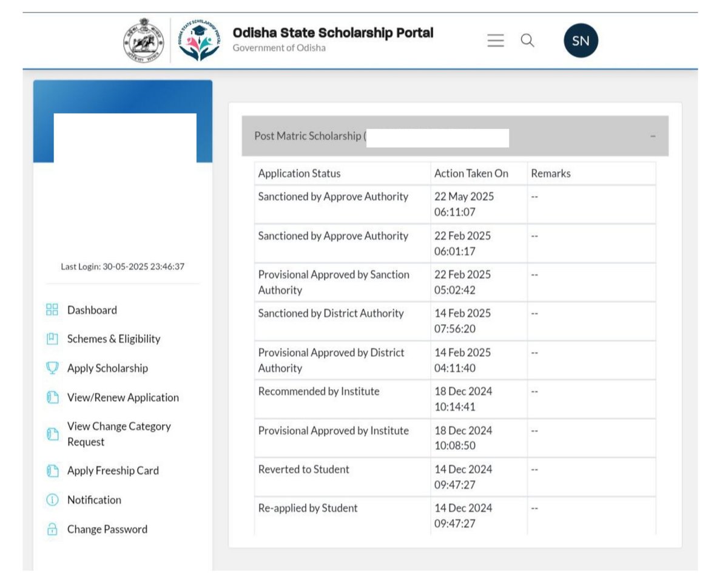
Task: Select the 14 Feb 2025 04:11:40 cell
Action: 479,360
